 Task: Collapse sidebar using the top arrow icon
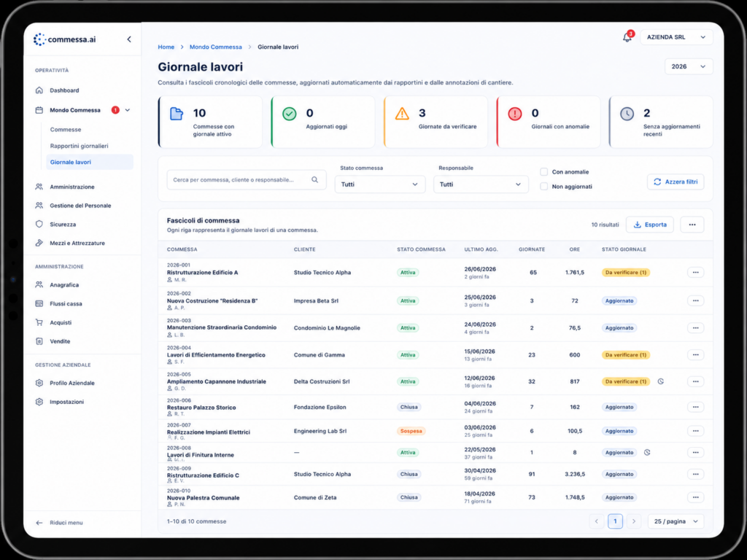[x=129, y=39]
